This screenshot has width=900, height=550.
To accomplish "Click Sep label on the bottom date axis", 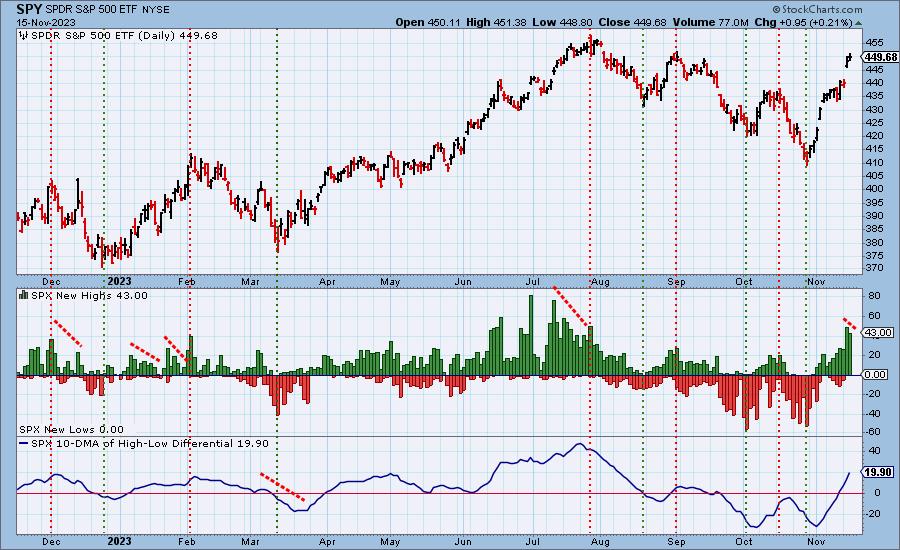I will pos(677,541).
